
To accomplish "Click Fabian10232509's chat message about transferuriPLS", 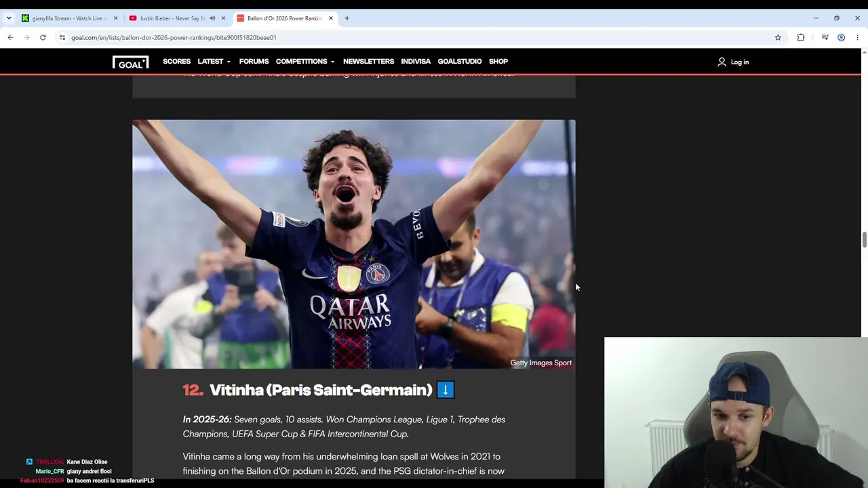I will [x=110, y=481].
